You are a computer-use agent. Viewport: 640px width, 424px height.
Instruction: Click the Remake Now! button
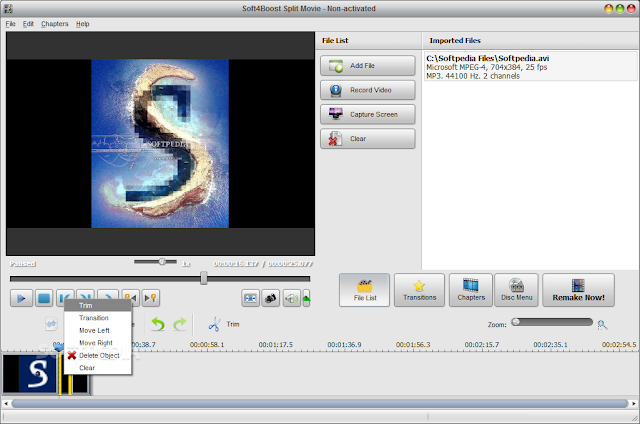tap(578, 290)
